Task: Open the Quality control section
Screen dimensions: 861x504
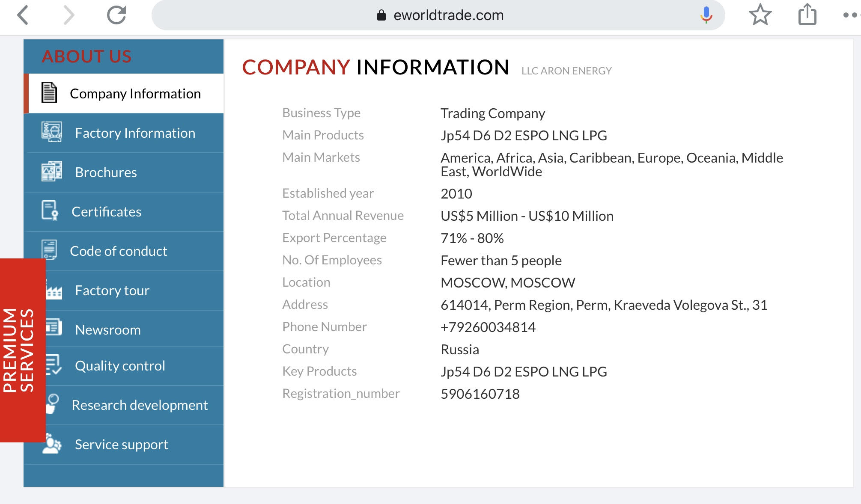Action: [x=120, y=366]
